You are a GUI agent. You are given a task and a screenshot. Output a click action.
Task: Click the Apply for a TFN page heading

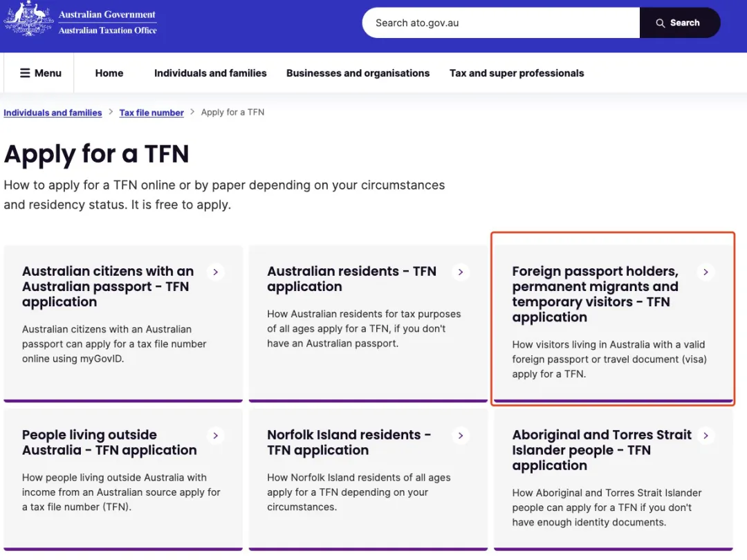pos(97,153)
